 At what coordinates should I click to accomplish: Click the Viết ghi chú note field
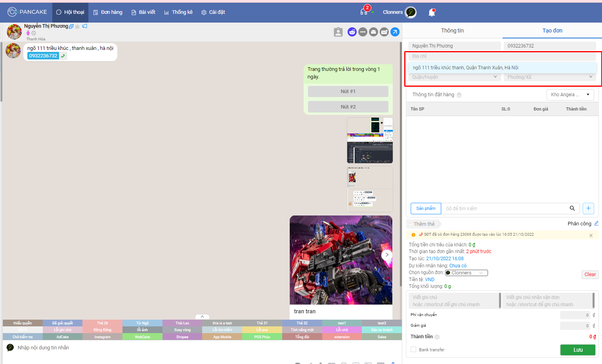[x=454, y=301]
